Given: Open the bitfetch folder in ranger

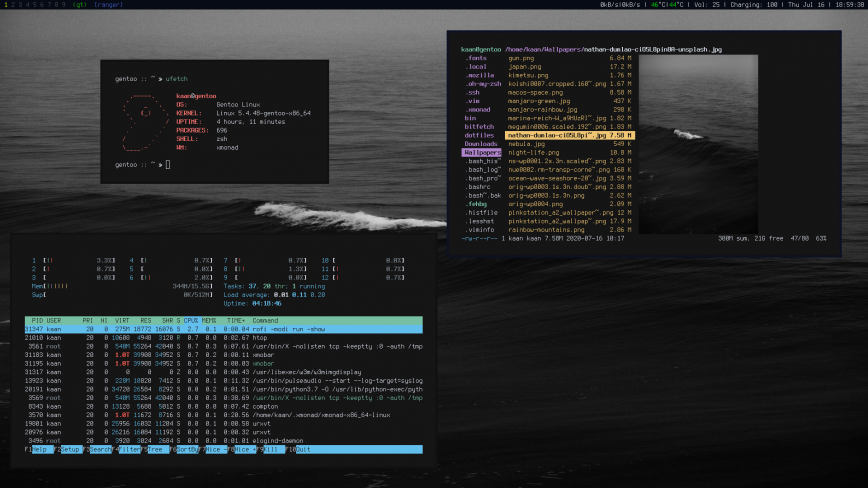Looking at the screenshot, I should click(x=479, y=127).
